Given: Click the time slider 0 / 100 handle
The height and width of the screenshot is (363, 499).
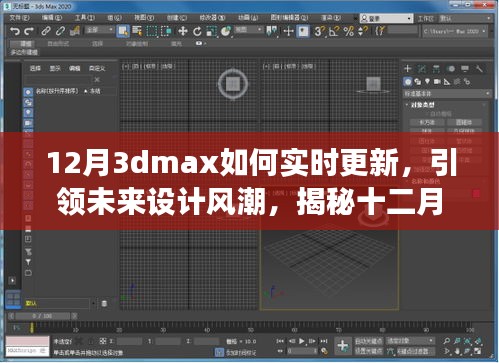Looking at the screenshot, I should click(43, 316).
